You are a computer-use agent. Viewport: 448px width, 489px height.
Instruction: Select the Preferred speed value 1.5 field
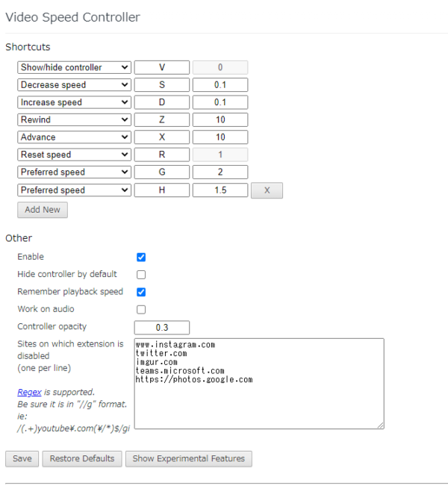pos(220,190)
